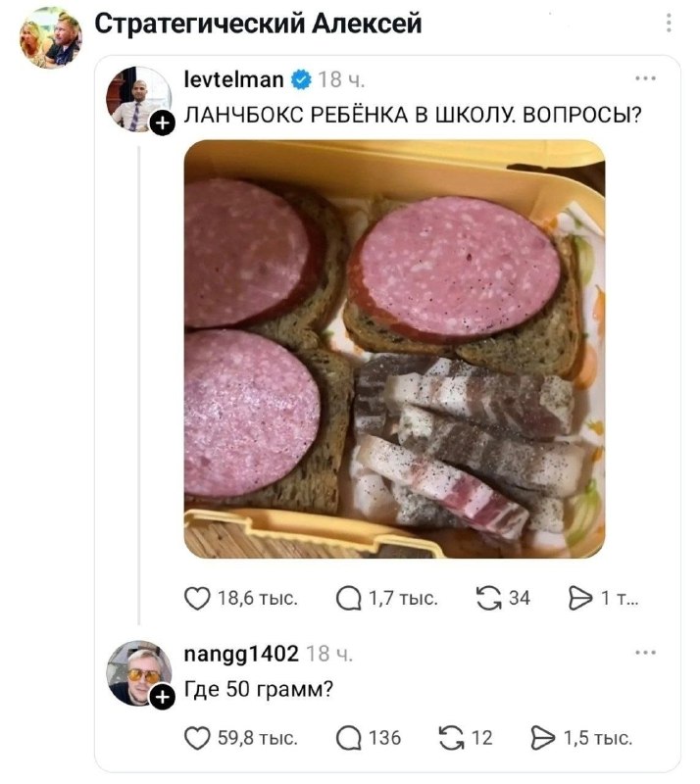This screenshot has height=784, width=700.
Task: Follow levtelman using plus badge
Action: click(x=163, y=123)
